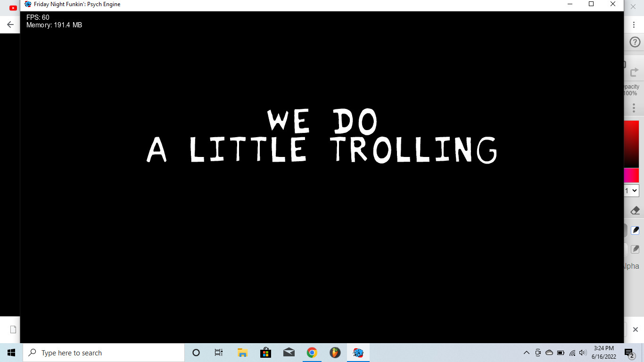Click the Friday Night Funkin' taskbar icon
Viewport: 644px width, 362px height.
click(358, 353)
